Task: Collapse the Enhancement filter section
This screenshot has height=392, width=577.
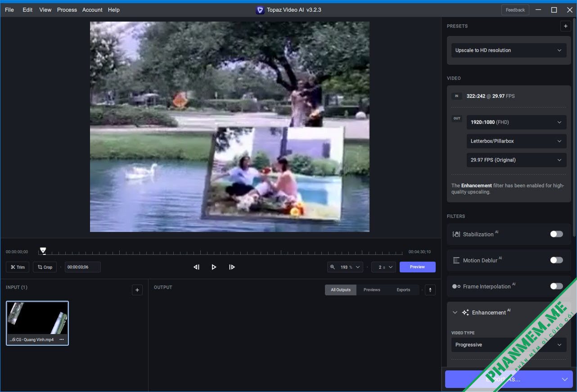Action: (x=455, y=312)
